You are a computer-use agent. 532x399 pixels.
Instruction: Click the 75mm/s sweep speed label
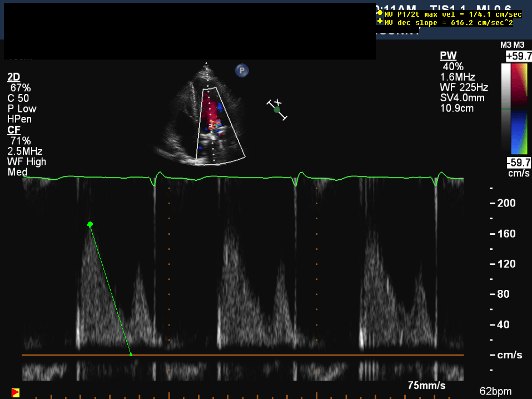(427, 386)
